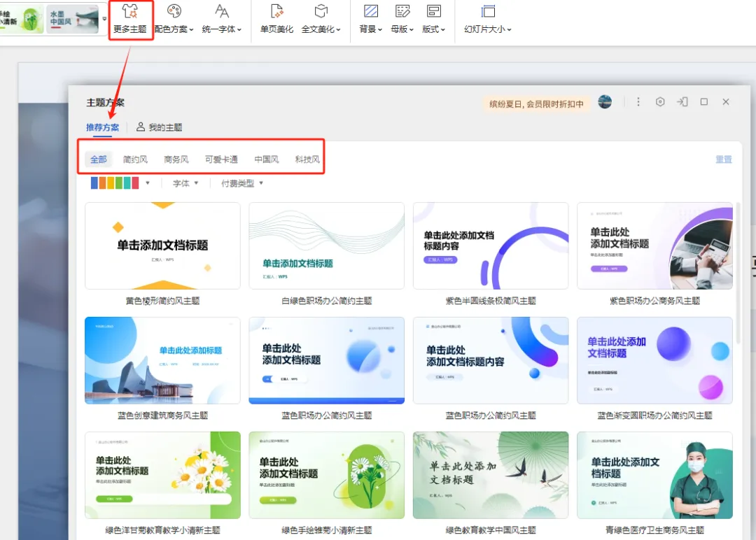This screenshot has height=540, width=756.
Task: Open 更多主题 to browse more themes
Action: pyautogui.click(x=130, y=20)
